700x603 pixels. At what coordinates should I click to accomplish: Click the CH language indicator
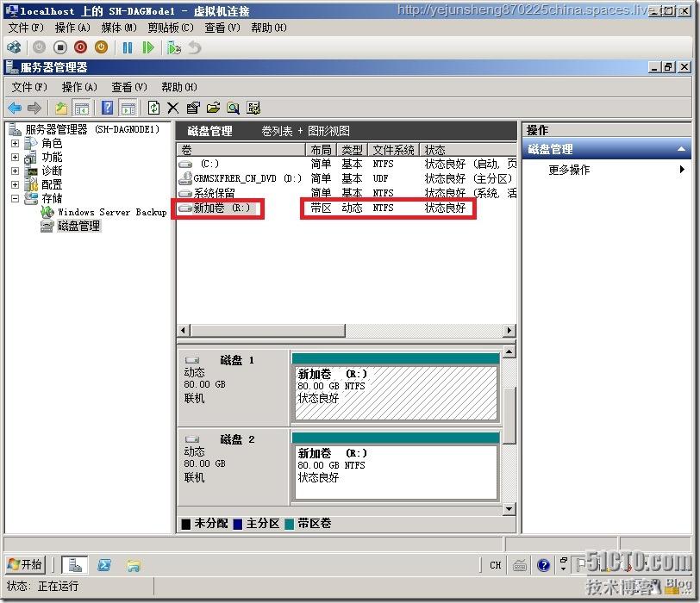click(x=496, y=565)
